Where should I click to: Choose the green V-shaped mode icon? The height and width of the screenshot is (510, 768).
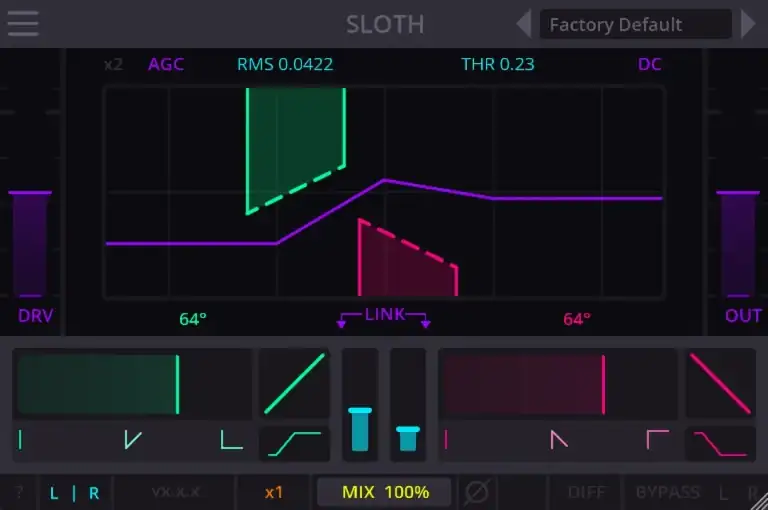coord(132,439)
